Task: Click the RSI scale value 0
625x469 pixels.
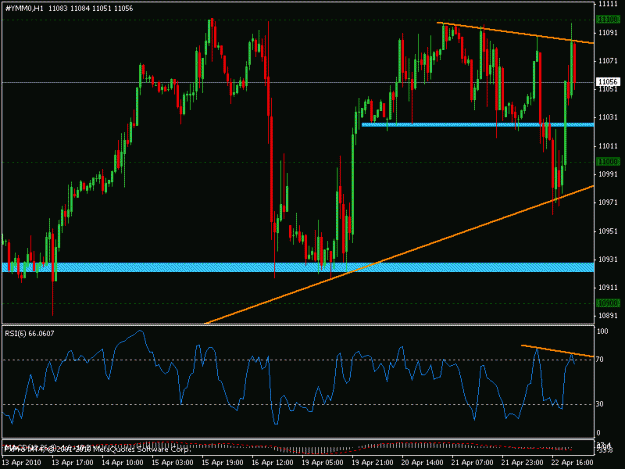Action: pyautogui.click(x=598, y=433)
